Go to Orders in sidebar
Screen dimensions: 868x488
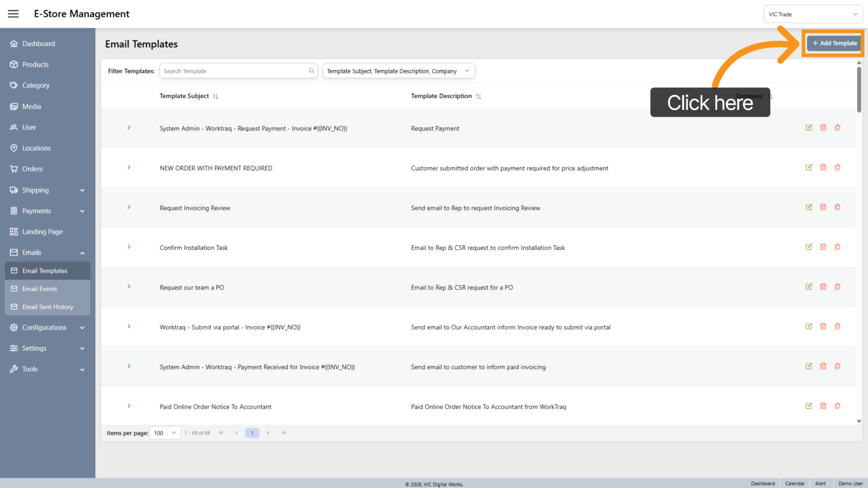(32, 169)
